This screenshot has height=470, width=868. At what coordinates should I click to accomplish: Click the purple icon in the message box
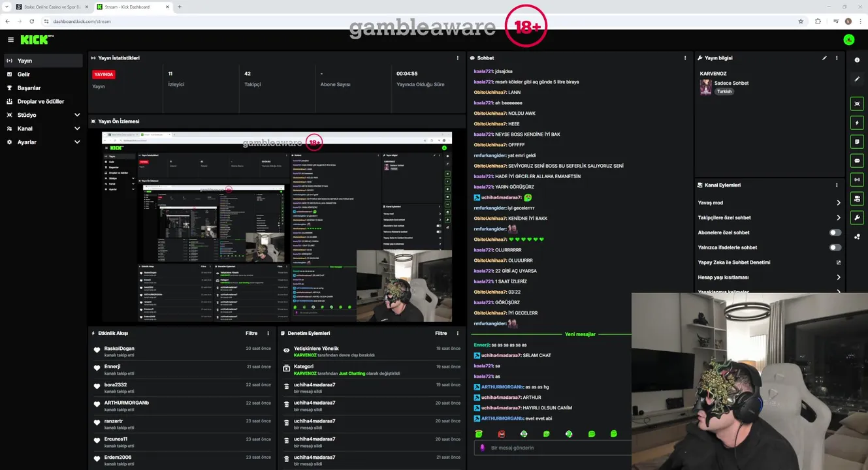pyautogui.click(x=483, y=448)
